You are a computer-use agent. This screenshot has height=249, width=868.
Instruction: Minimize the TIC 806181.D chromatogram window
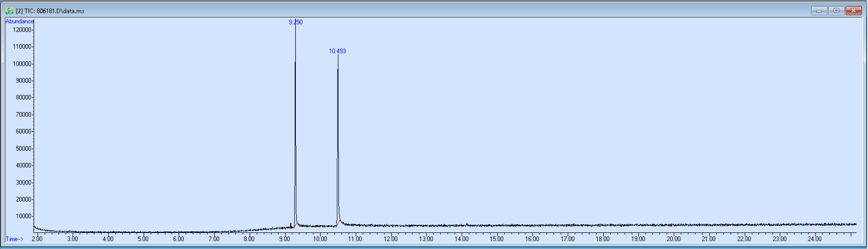(819, 10)
